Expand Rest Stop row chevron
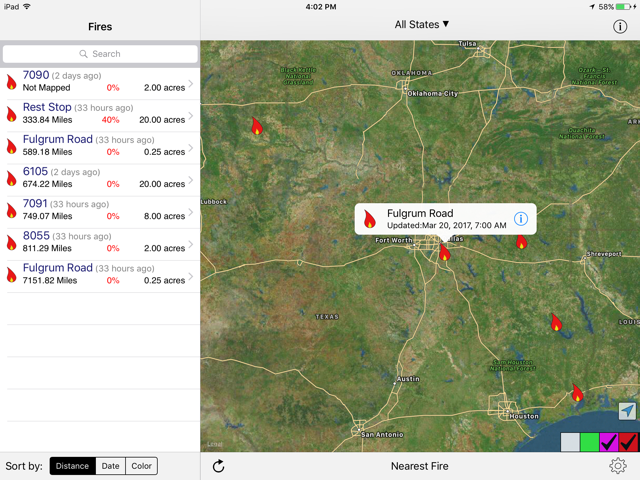Screen dimensions: 640x480 (191, 116)
